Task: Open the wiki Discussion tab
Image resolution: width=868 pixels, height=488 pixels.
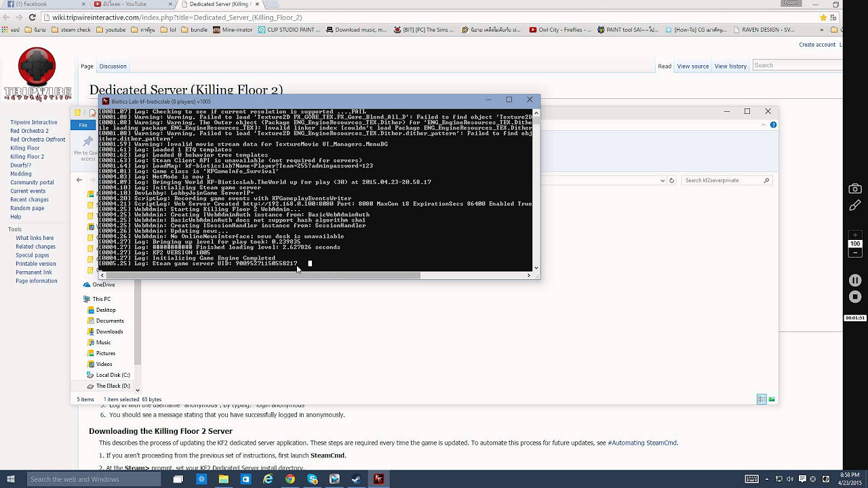Action: [113, 66]
